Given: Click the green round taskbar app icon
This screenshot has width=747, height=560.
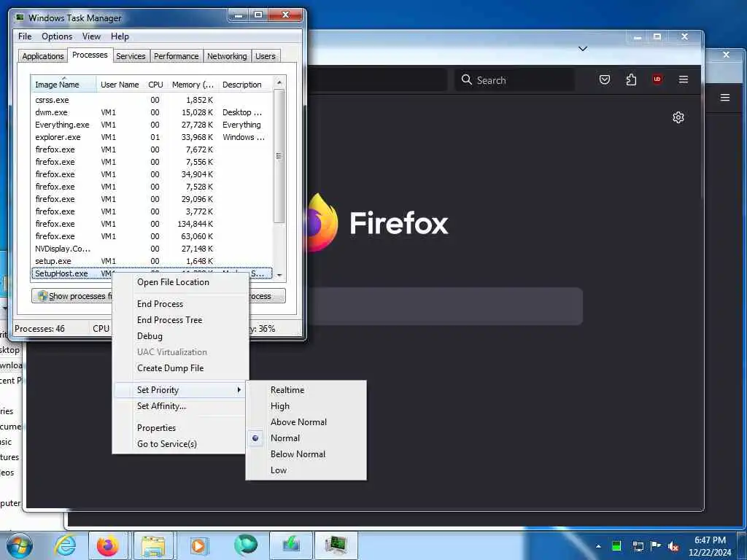Looking at the screenshot, I should click(245, 545).
